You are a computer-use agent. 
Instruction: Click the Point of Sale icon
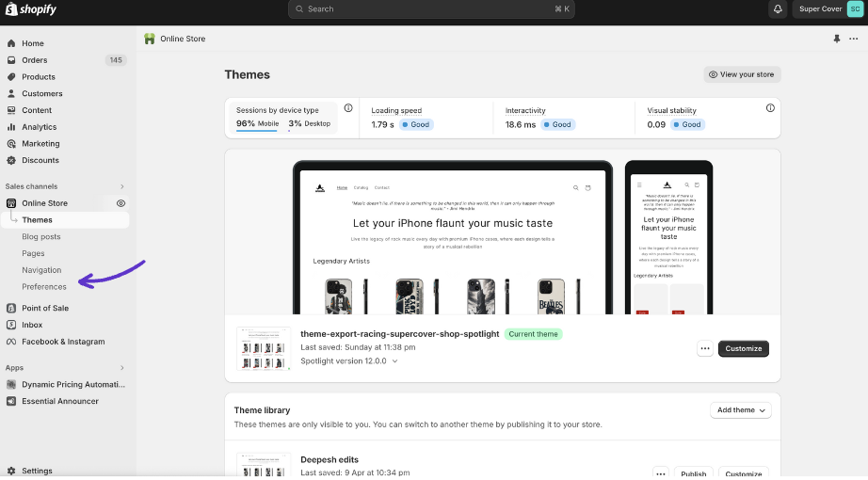11,308
